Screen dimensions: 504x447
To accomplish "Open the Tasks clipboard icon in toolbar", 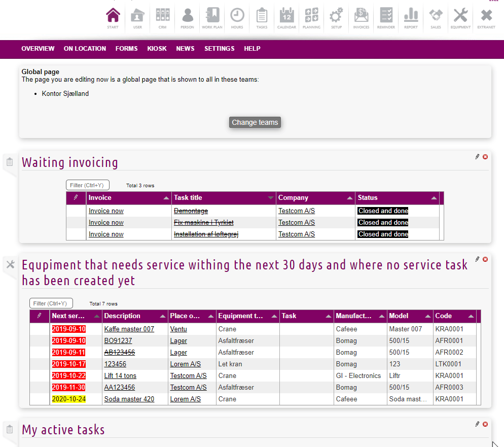I will click(262, 18).
